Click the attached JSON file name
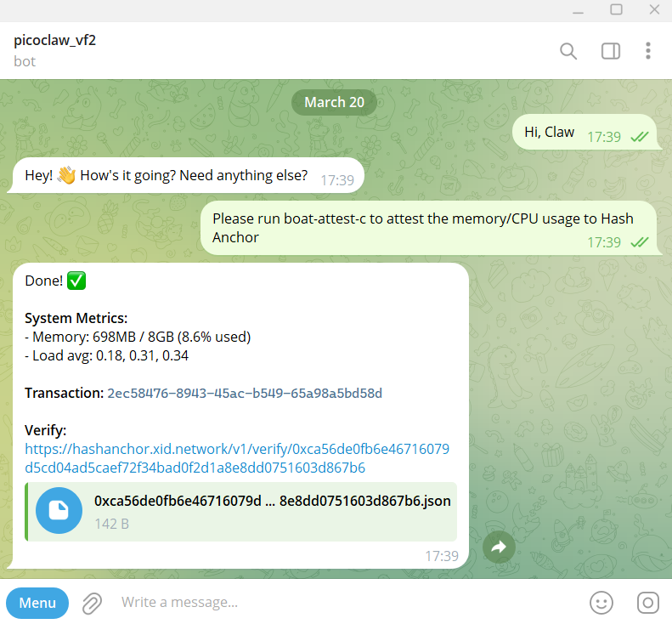Image resolution: width=672 pixels, height=624 pixels. click(x=272, y=501)
